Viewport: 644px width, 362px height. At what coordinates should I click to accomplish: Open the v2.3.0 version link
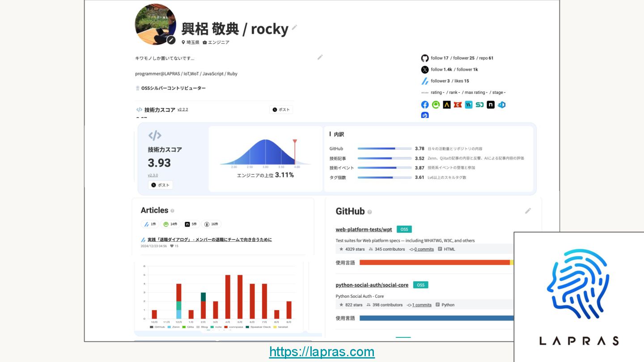pos(153,175)
